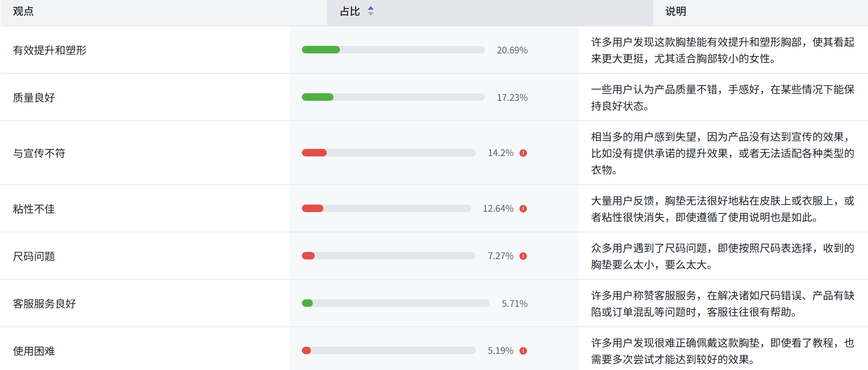
Task: Click the 12.64% percentage value
Action: tap(498, 209)
